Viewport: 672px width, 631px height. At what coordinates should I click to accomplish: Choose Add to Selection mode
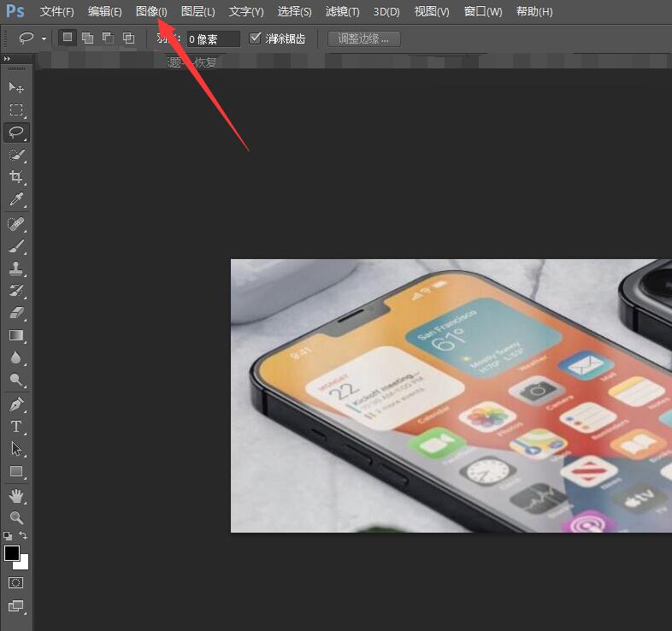[87, 38]
